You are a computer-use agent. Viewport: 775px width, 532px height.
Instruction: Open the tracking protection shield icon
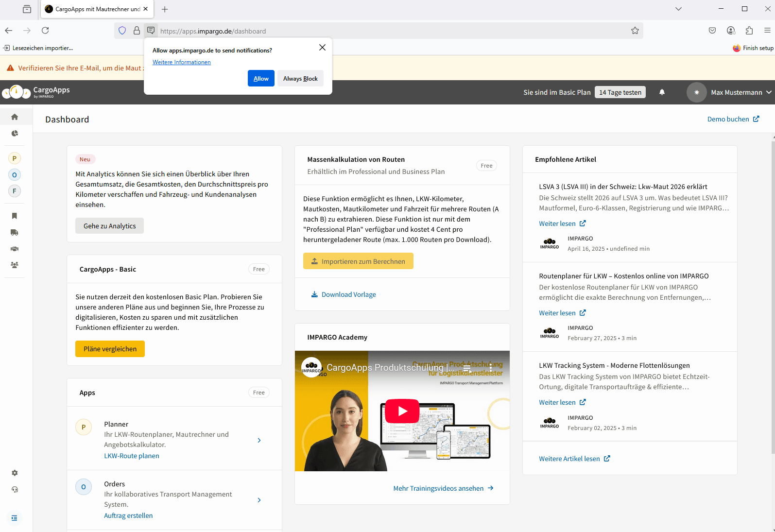pyautogui.click(x=122, y=31)
